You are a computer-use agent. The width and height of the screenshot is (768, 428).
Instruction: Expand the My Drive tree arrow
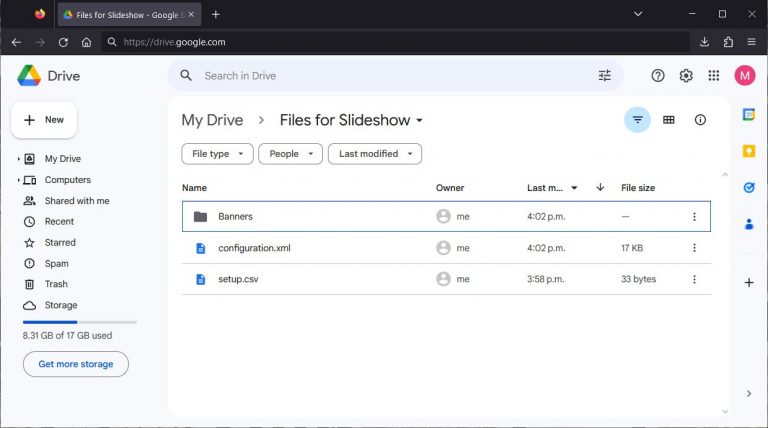tap(19, 159)
